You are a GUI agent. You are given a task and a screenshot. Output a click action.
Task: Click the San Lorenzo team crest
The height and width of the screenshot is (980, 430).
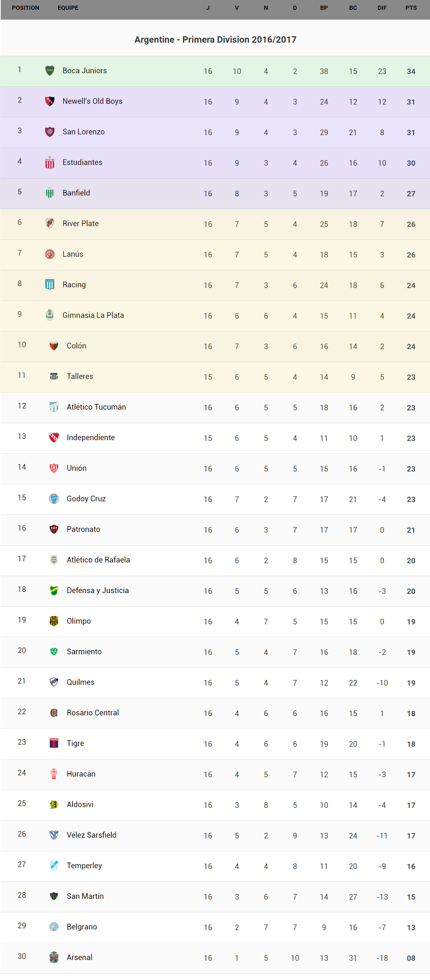50,132
